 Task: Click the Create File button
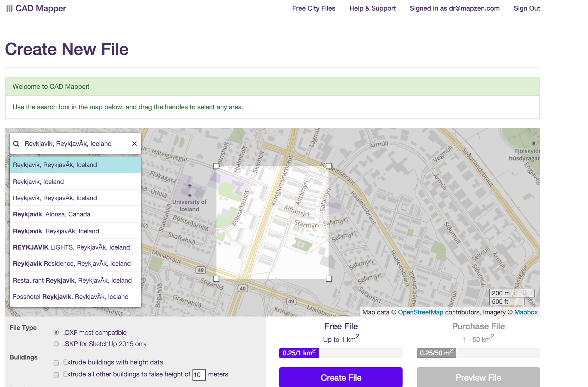click(x=341, y=377)
